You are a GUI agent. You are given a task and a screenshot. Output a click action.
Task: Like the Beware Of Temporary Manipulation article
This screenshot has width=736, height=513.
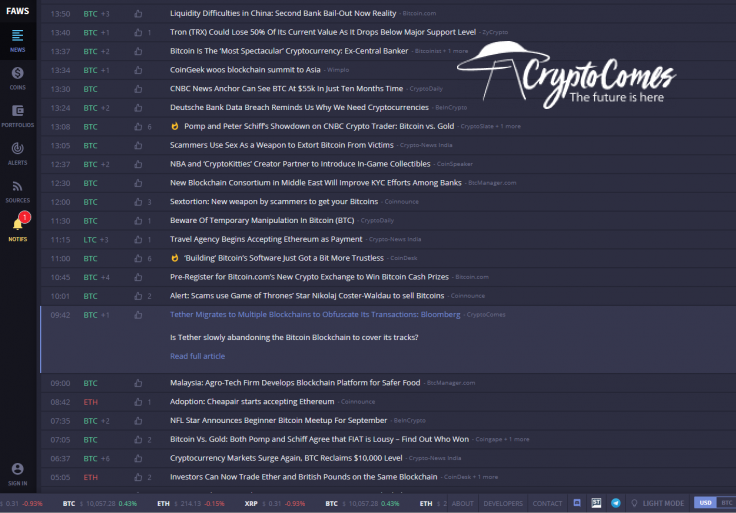tap(138, 221)
